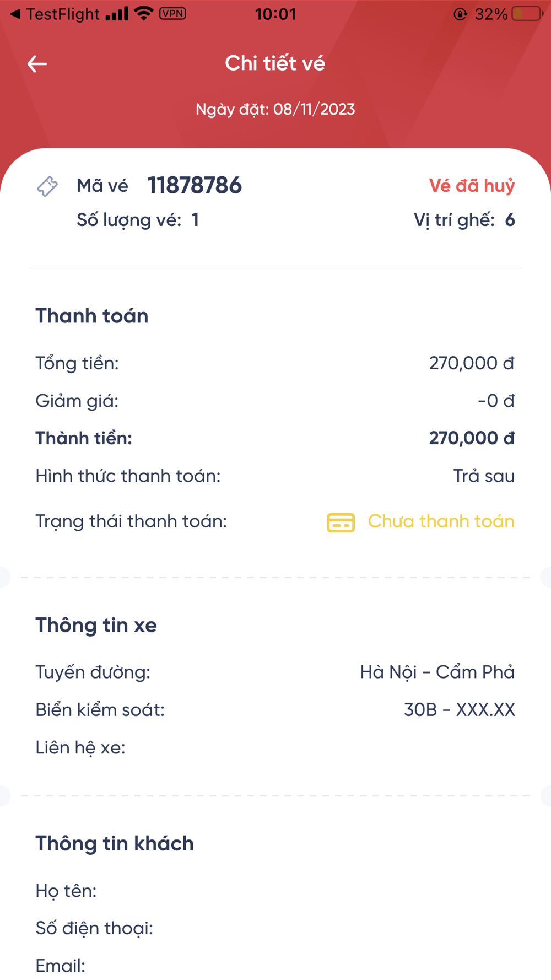The image size is (551, 980).
Task: Tap the VPN indicator icon
Action: [172, 13]
